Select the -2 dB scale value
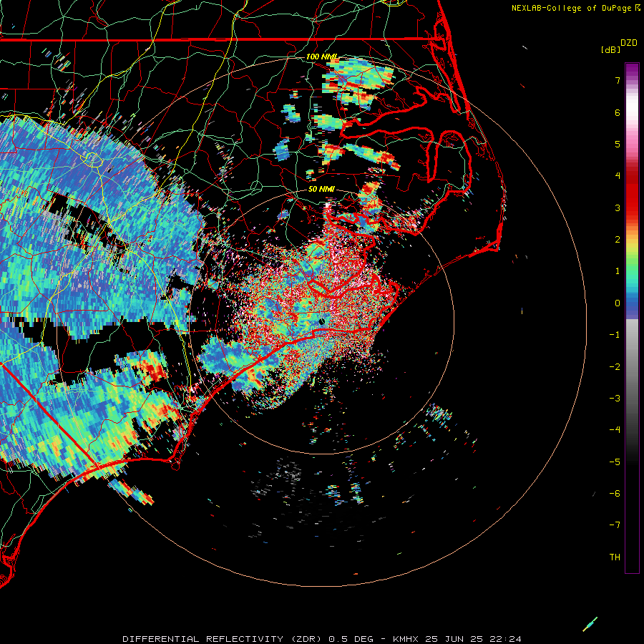644x644 pixels. (x=615, y=367)
